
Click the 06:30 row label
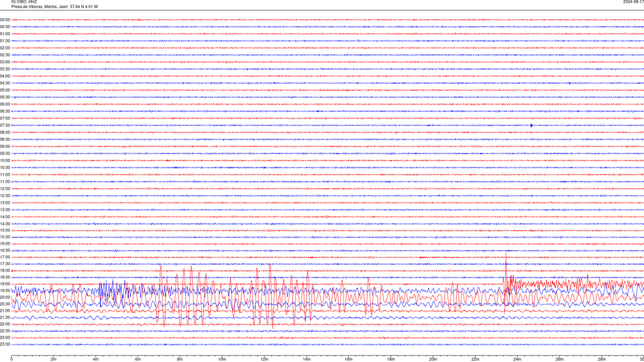click(5, 111)
